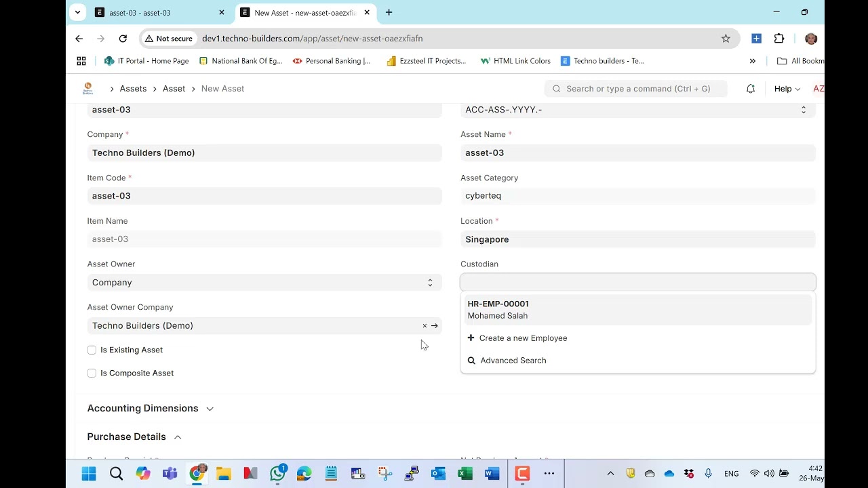The image size is (868, 488).
Task: Show hidden bookmarks via the chevron
Action: (752, 61)
